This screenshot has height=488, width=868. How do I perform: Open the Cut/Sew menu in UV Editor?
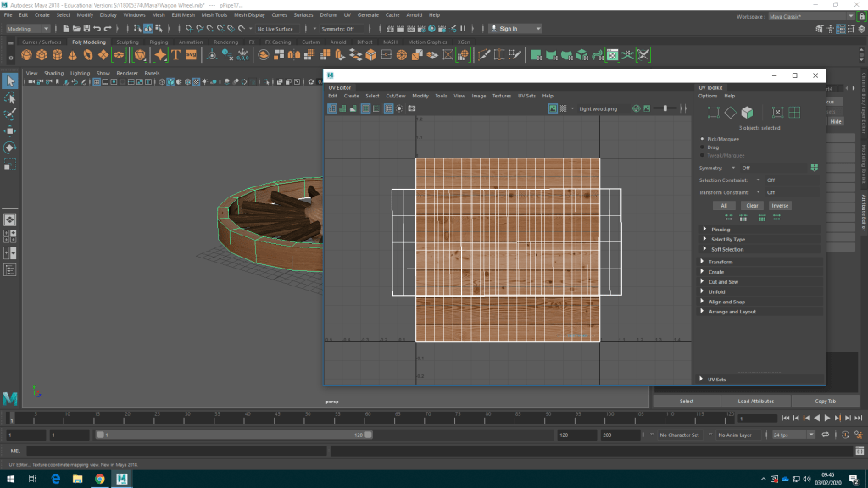coord(395,96)
